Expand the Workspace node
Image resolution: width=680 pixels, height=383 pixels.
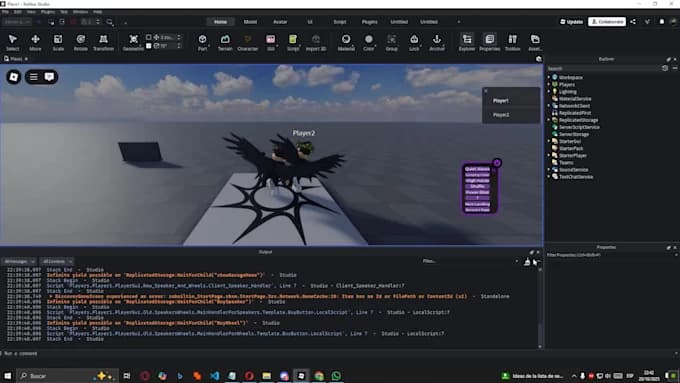[x=549, y=77]
